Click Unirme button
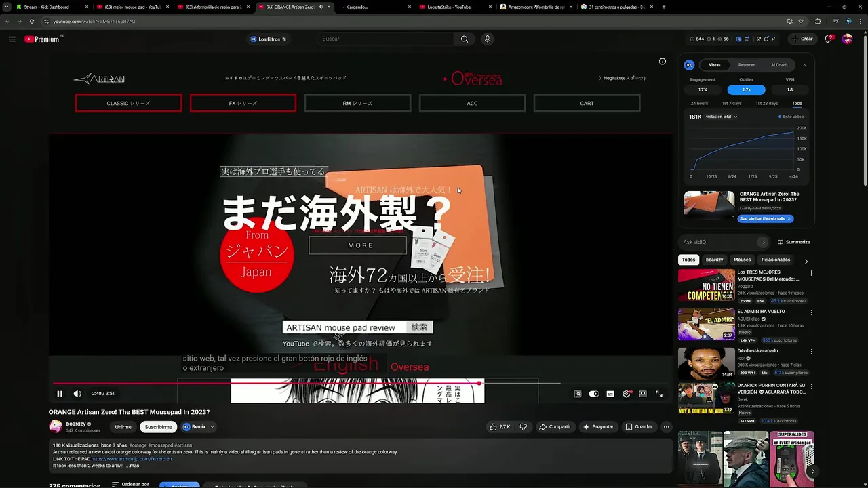This screenshot has height=488, width=868. (123, 427)
